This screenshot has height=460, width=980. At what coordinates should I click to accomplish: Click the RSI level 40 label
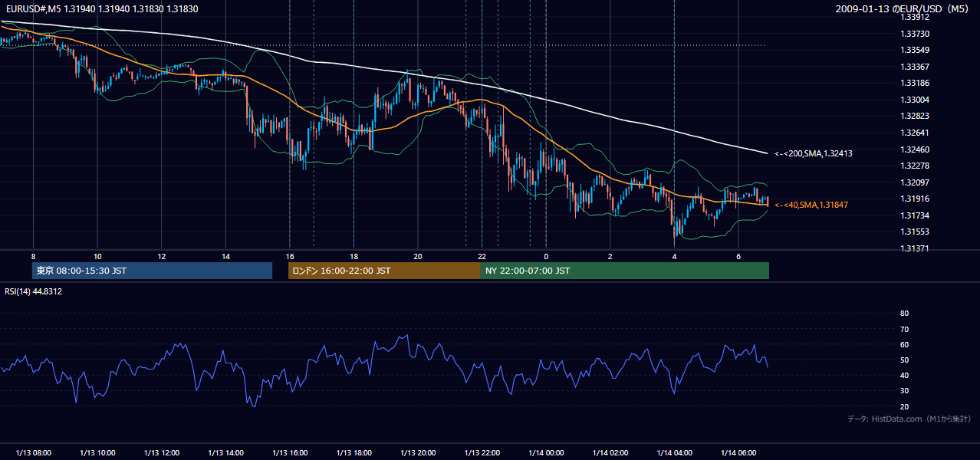click(x=904, y=375)
